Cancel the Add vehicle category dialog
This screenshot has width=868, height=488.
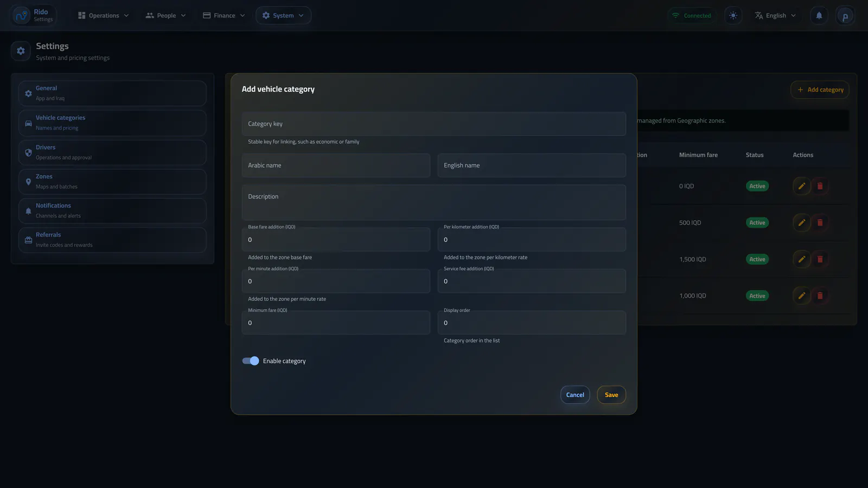click(x=575, y=395)
